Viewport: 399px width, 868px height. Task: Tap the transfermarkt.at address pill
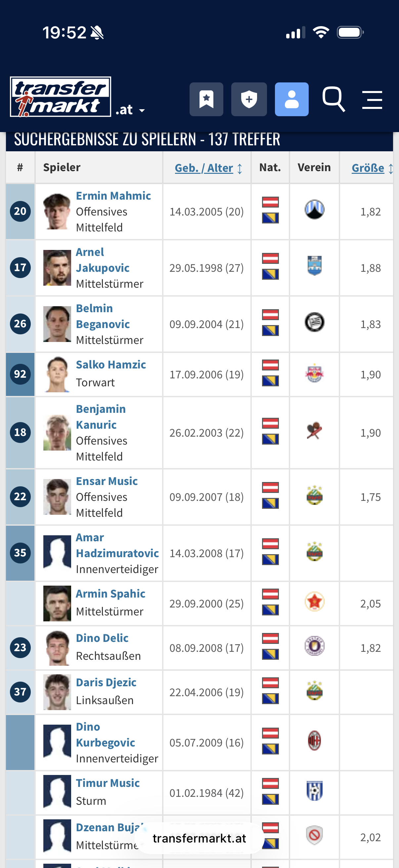click(x=199, y=838)
